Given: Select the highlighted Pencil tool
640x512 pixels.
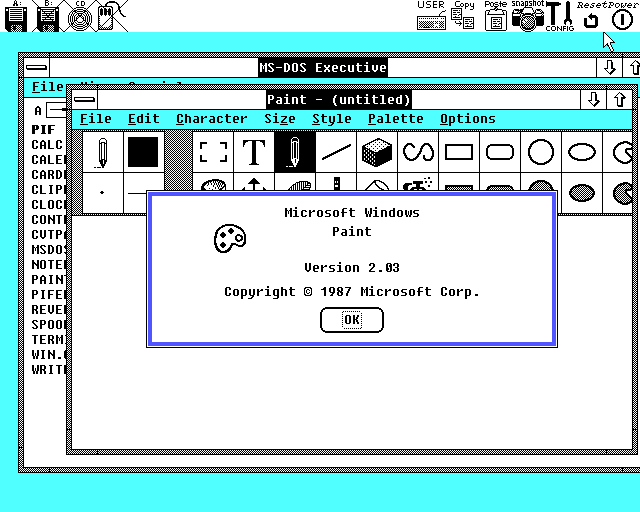Looking at the screenshot, I should [295, 152].
